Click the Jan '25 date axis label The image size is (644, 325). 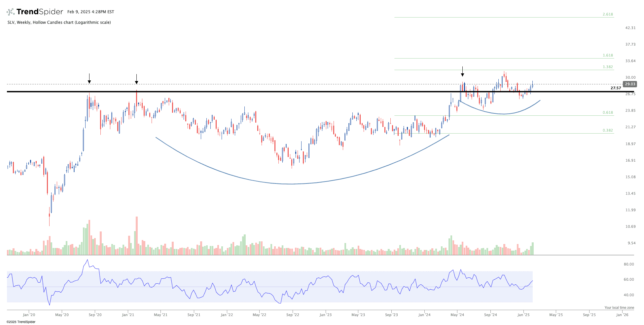click(523, 315)
